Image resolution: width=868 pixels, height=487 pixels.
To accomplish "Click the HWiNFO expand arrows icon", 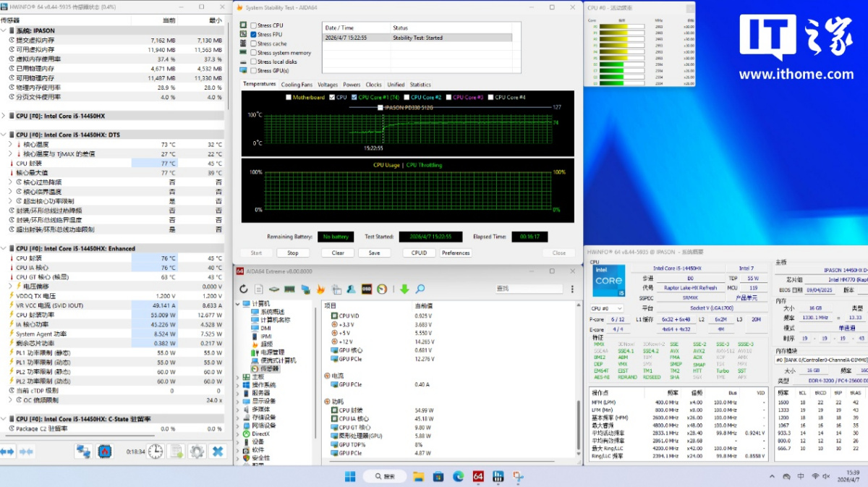I will click(x=7, y=452).
